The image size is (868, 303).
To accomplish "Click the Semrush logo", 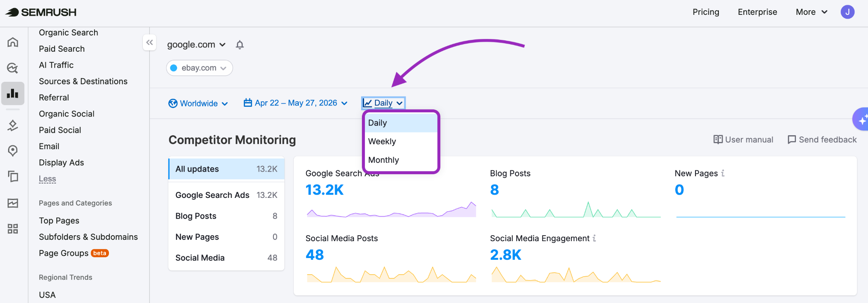I will pyautogui.click(x=41, y=12).
